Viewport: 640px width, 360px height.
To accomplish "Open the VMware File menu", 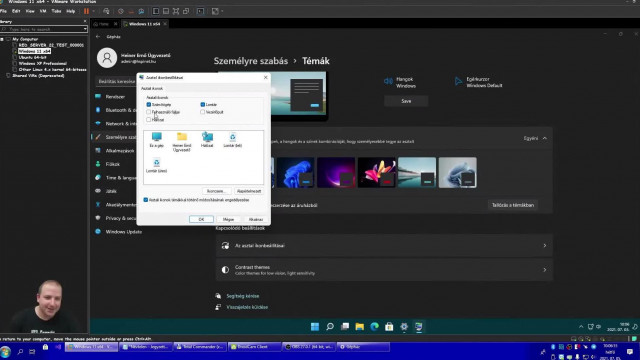I will tap(3, 11).
